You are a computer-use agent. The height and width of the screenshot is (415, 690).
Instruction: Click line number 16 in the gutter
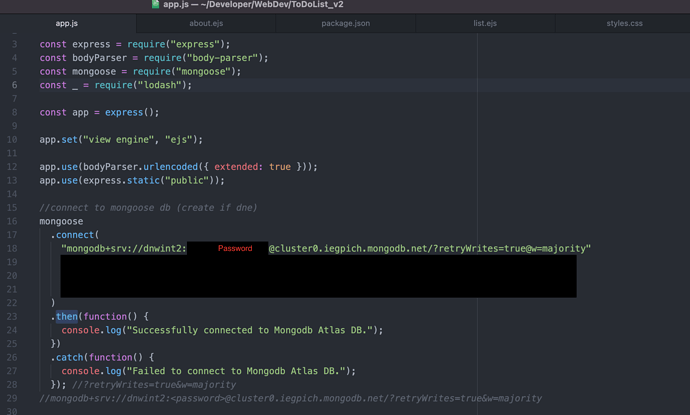click(x=12, y=221)
